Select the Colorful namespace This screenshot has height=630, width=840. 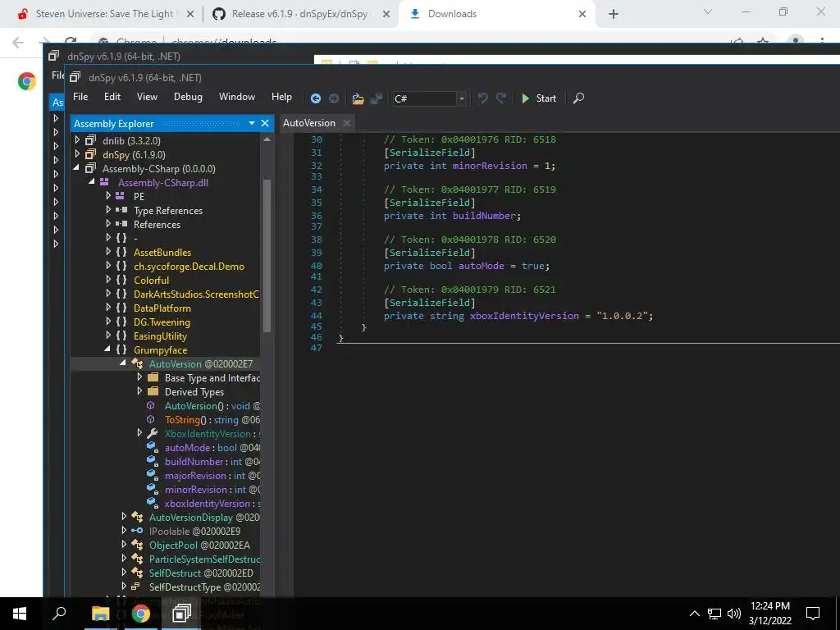tap(151, 281)
